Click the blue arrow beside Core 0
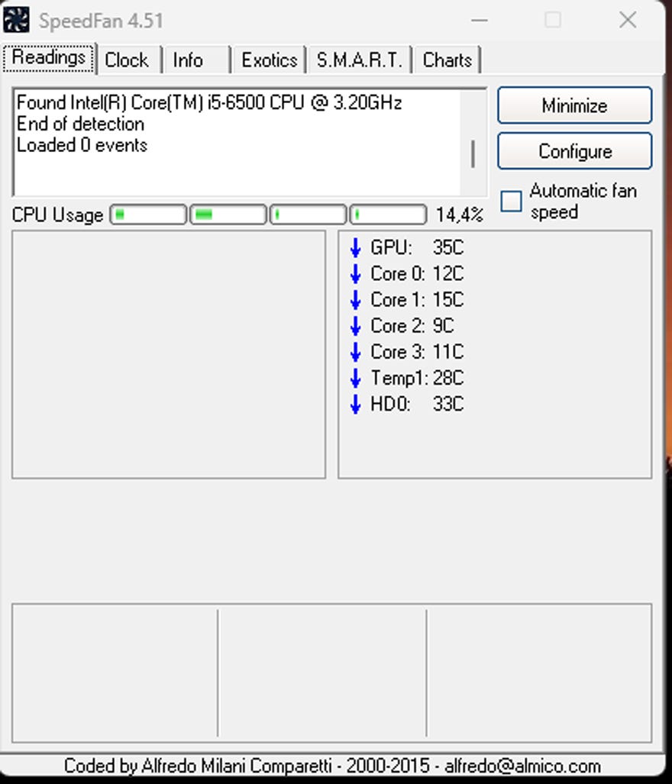 356,273
